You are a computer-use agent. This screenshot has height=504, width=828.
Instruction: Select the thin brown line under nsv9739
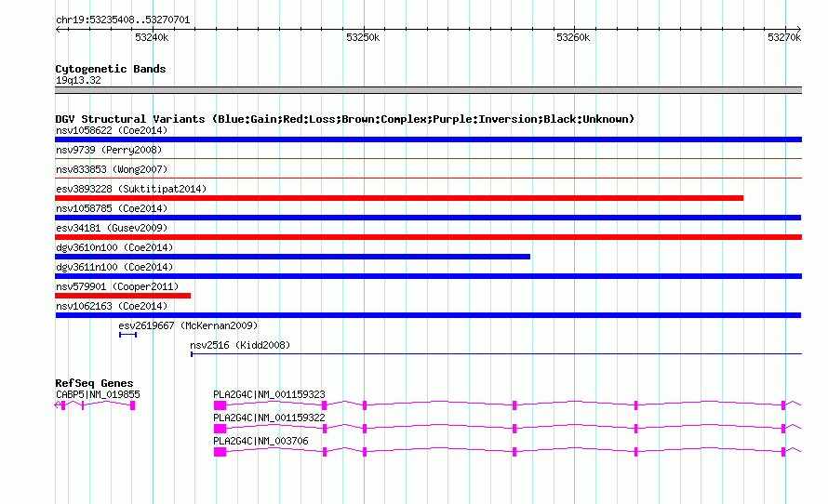click(x=428, y=158)
